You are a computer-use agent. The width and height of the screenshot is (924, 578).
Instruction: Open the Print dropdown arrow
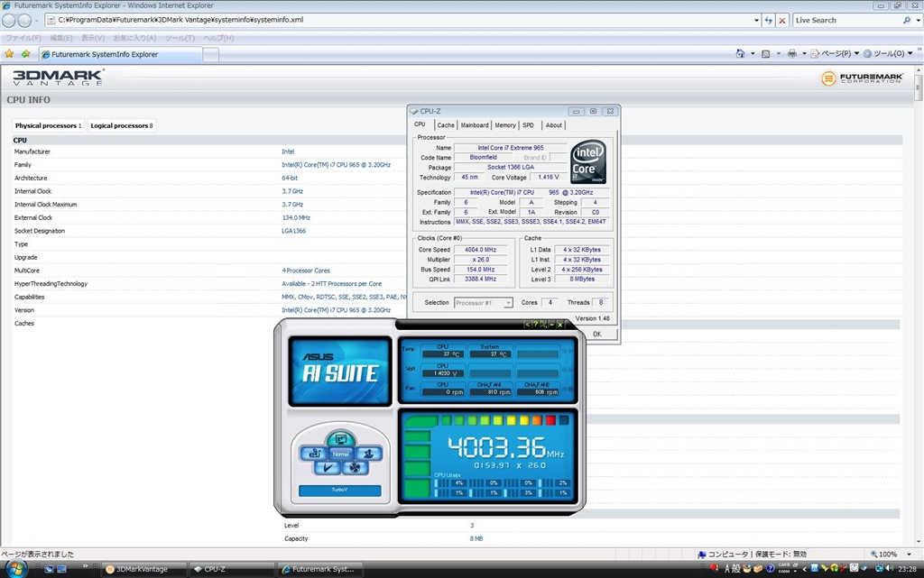804,53
